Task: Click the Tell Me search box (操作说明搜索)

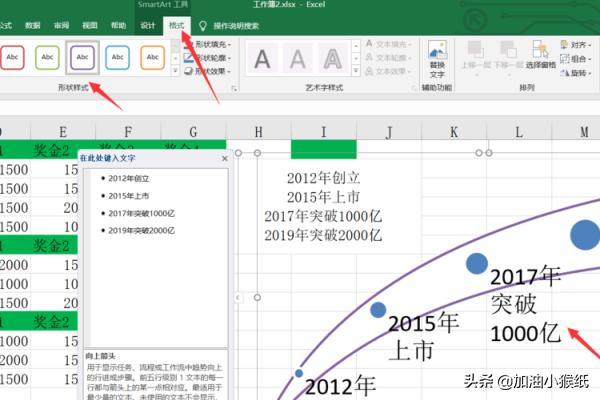Action: (236, 26)
